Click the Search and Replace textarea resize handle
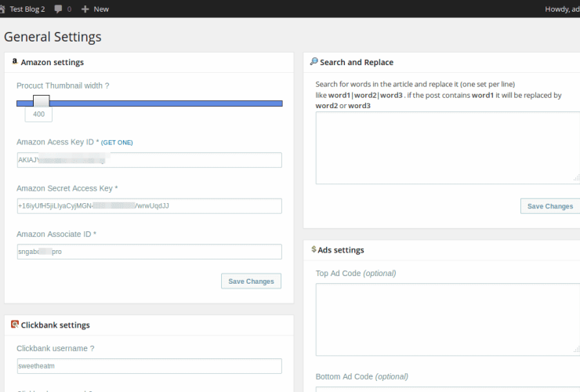The height and width of the screenshot is (392, 580). (576, 180)
